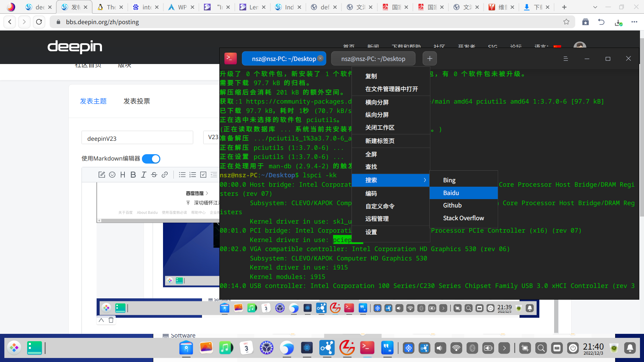Insert emoji from editor toolbar
The height and width of the screenshot is (362, 644).
click(x=112, y=175)
